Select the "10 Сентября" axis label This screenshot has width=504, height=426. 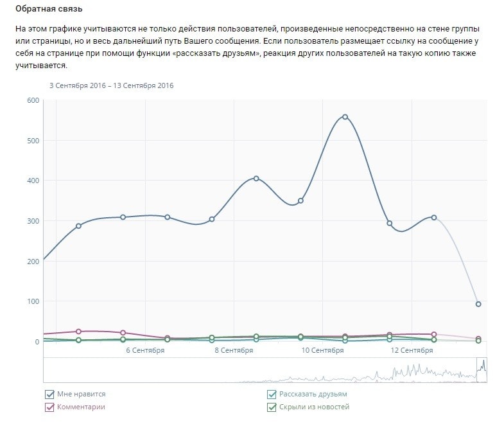click(x=323, y=350)
